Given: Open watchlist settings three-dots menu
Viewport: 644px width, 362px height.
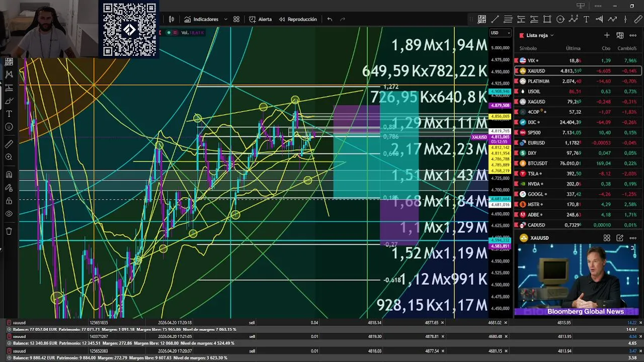Looking at the screenshot, I should (633, 35).
